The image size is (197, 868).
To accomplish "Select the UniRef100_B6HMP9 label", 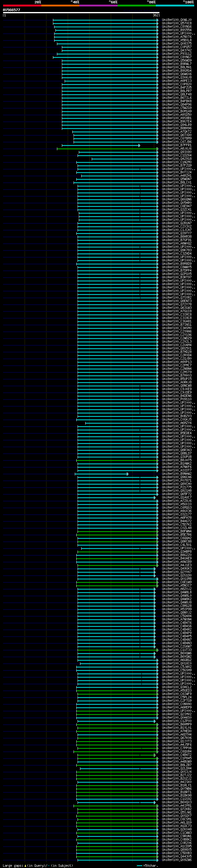I will 177,725.
